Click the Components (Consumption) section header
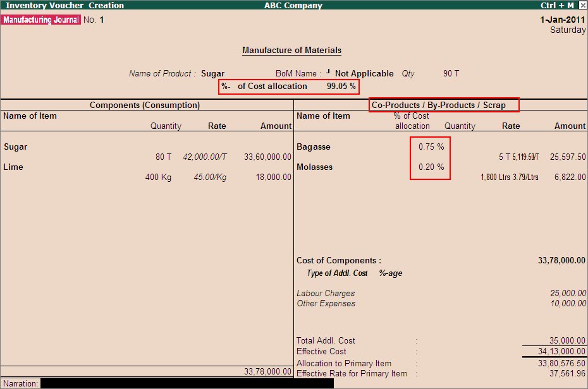This screenshot has width=588, height=389. pos(146,105)
